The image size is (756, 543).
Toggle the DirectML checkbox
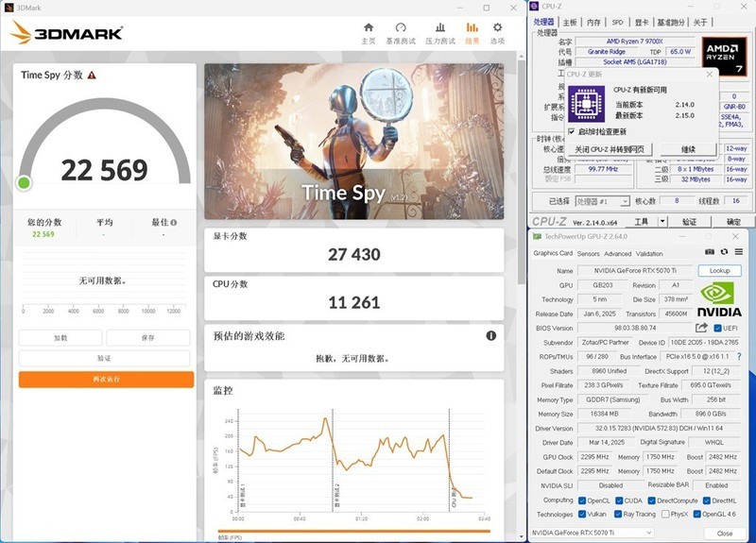click(x=707, y=501)
